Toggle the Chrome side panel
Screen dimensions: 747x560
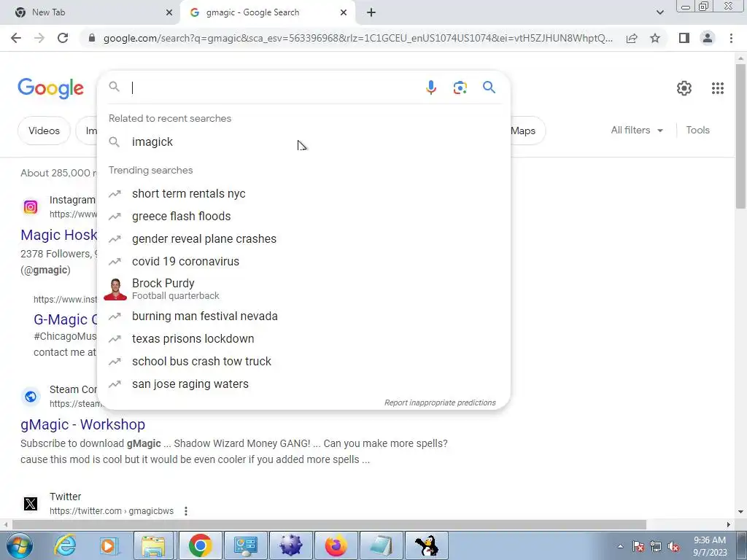point(684,38)
